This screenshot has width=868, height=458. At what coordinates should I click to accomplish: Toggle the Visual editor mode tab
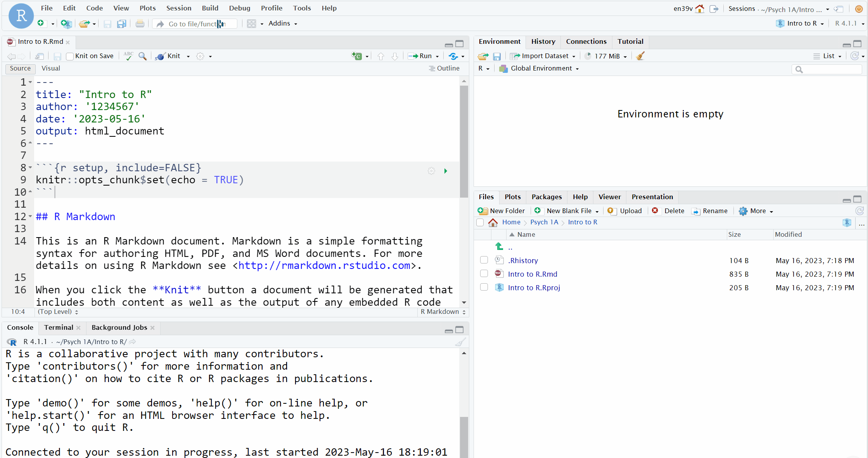click(x=51, y=68)
